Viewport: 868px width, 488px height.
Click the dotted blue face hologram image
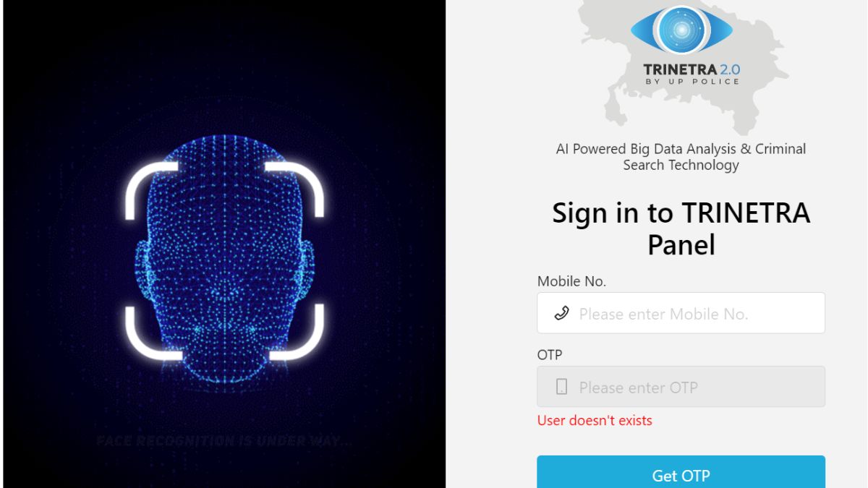[224, 260]
